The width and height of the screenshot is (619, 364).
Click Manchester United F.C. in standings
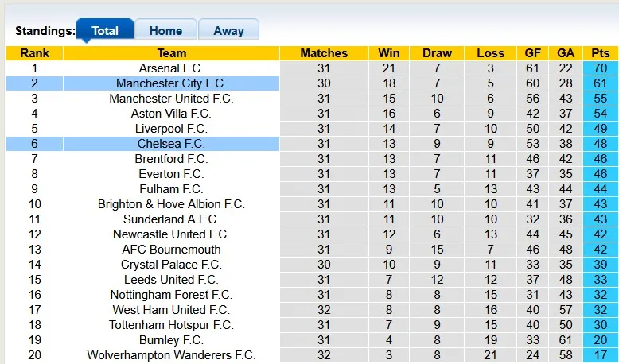171,99
